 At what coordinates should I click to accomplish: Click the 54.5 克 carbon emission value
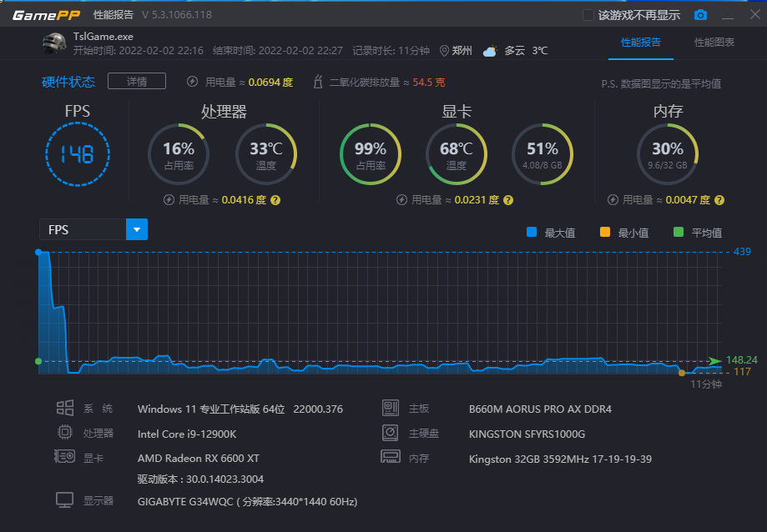tap(428, 82)
